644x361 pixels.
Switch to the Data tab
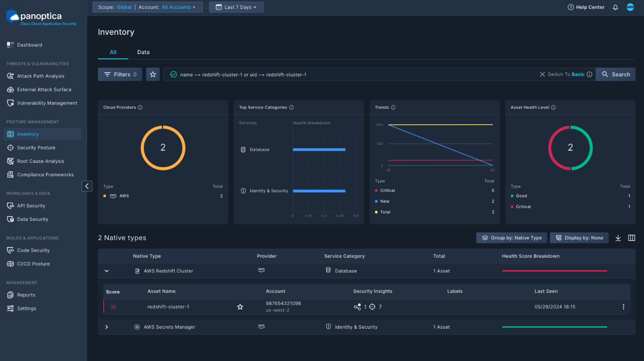pyautogui.click(x=144, y=52)
